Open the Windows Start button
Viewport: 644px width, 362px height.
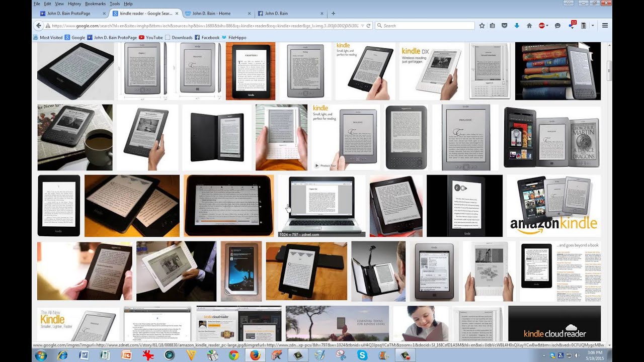tap(41, 355)
